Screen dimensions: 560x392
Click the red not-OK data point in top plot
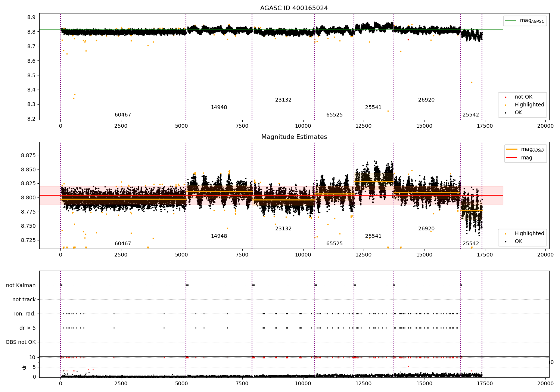pyautogui.click(x=408, y=40)
